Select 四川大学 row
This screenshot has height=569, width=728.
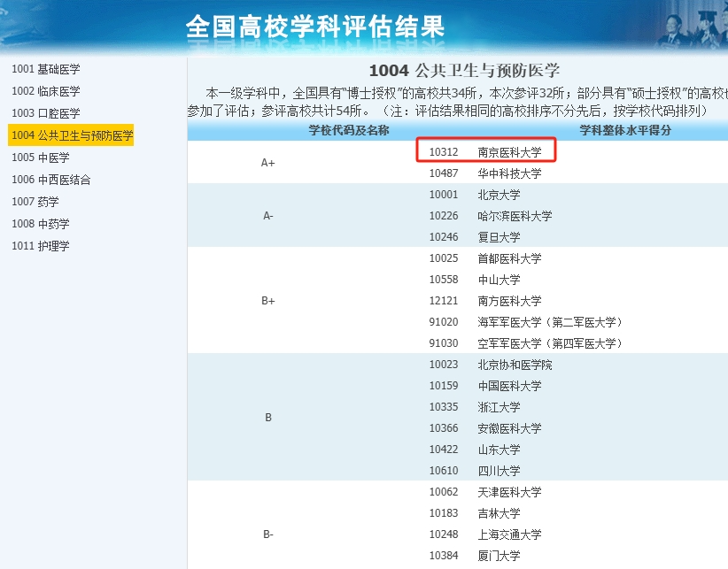(x=499, y=471)
